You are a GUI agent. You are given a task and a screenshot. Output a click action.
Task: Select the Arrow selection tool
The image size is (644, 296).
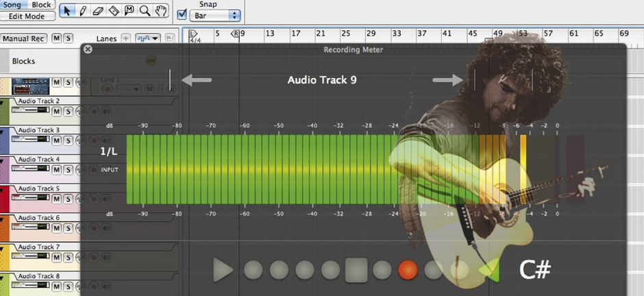(x=67, y=11)
